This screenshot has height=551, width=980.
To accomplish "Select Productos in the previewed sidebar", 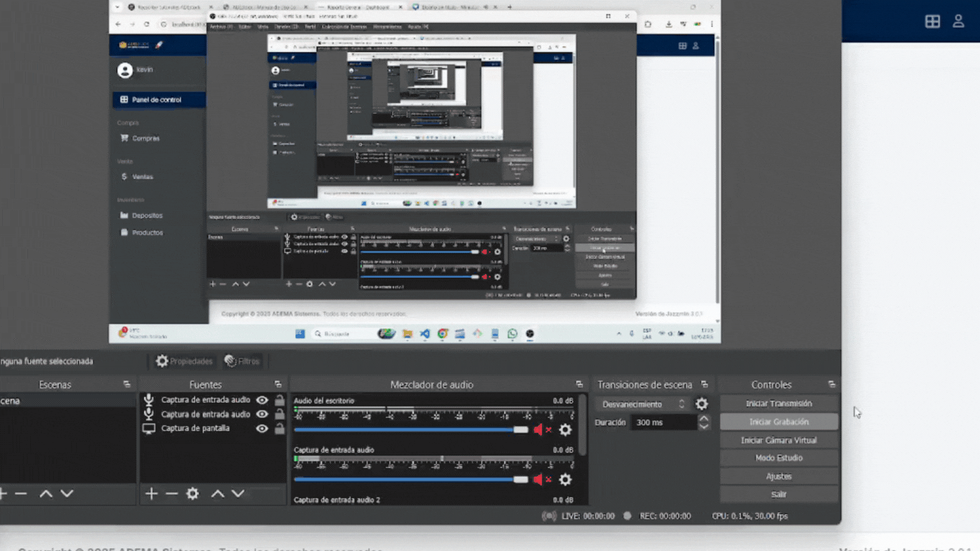I will tap(147, 233).
